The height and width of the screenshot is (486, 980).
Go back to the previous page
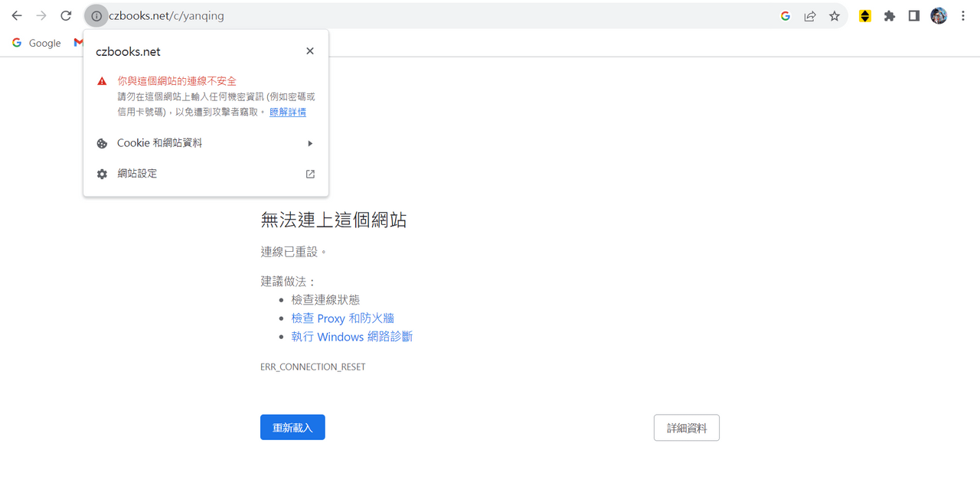tap(17, 15)
